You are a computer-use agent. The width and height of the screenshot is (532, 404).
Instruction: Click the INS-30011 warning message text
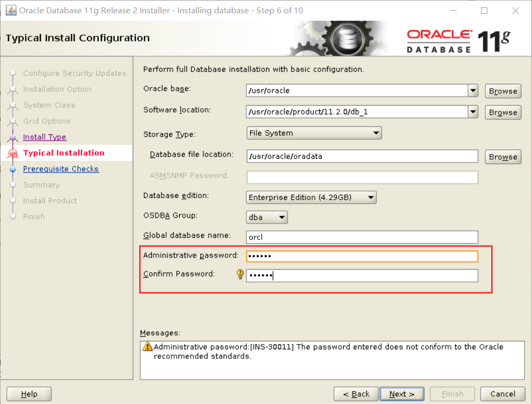[x=329, y=351]
